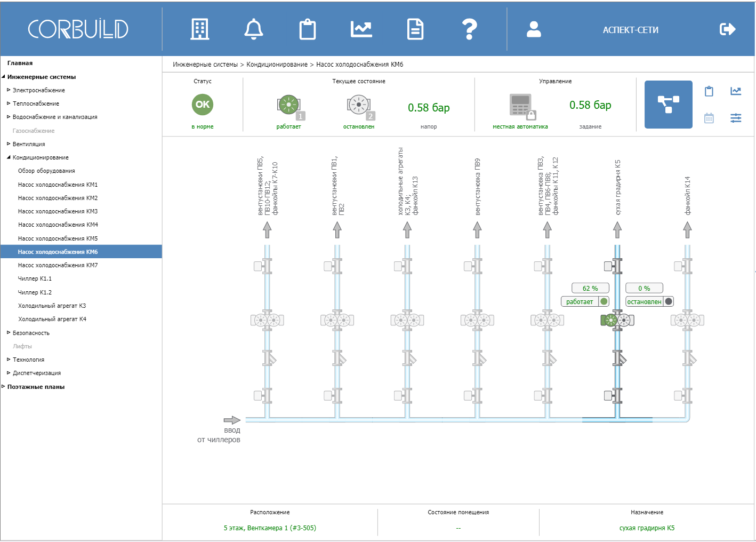Expand the Электроснабжение node arrow

pyautogui.click(x=9, y=90)
